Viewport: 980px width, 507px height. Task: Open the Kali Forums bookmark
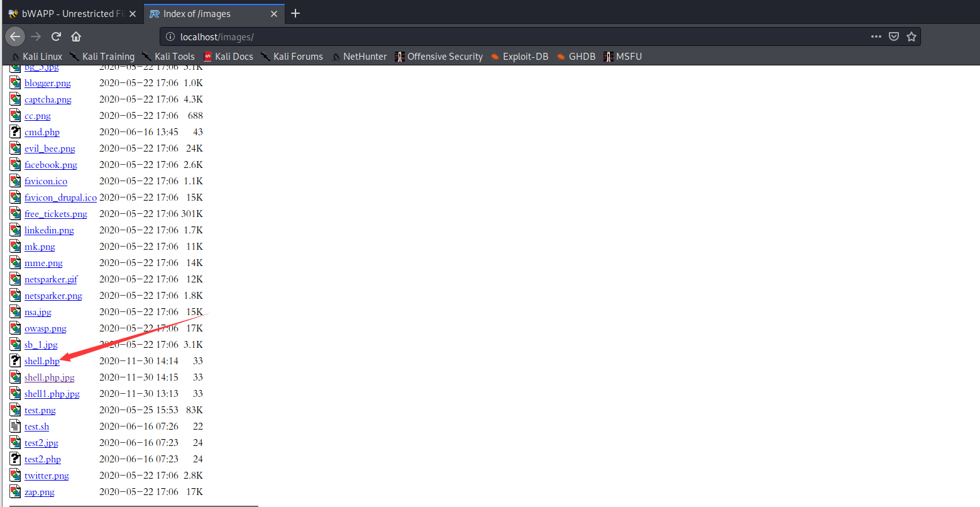[292, 57]
